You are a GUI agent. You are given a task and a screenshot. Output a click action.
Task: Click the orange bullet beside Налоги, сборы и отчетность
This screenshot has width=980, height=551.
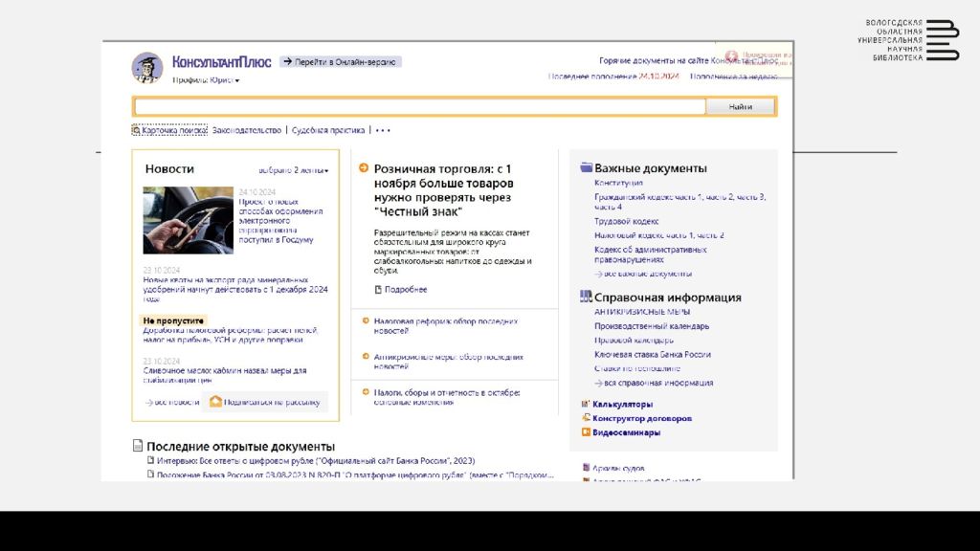coord(366,392)
